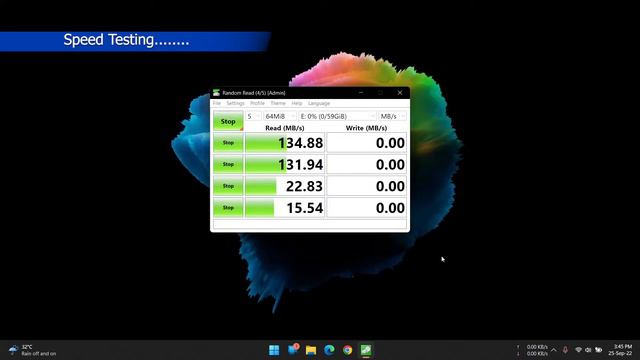Open the unit dropdown showing MB/s
Viewport: 640px width, 360px height.
pos(392,116)
